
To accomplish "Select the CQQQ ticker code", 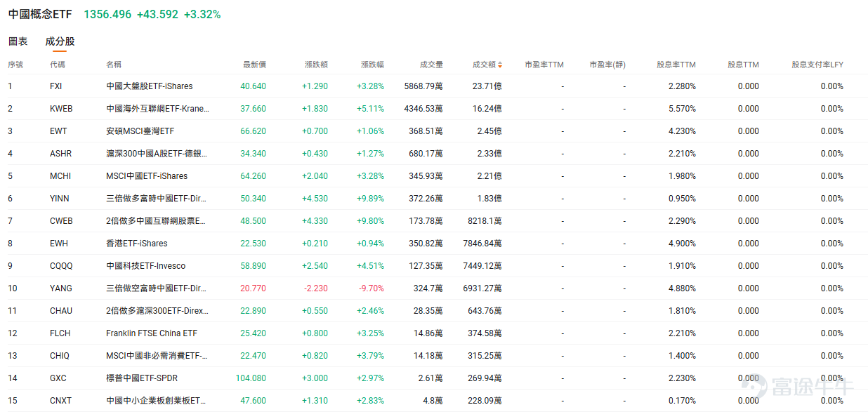I will 61,266.
